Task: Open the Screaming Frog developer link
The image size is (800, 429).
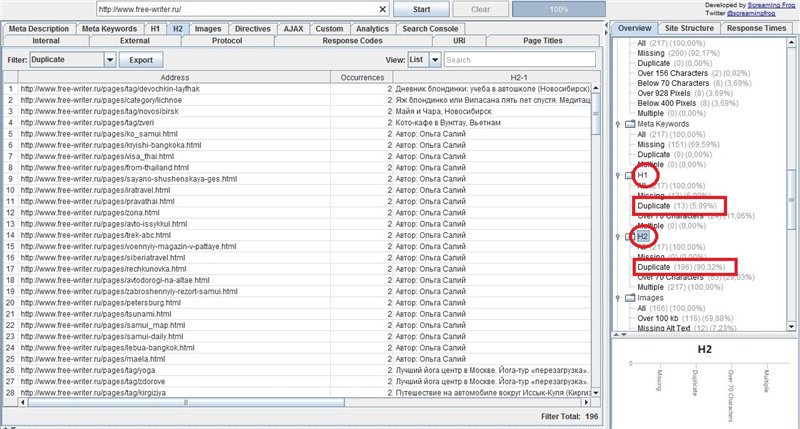Action: pyautogui.click(x=771, y=5)
